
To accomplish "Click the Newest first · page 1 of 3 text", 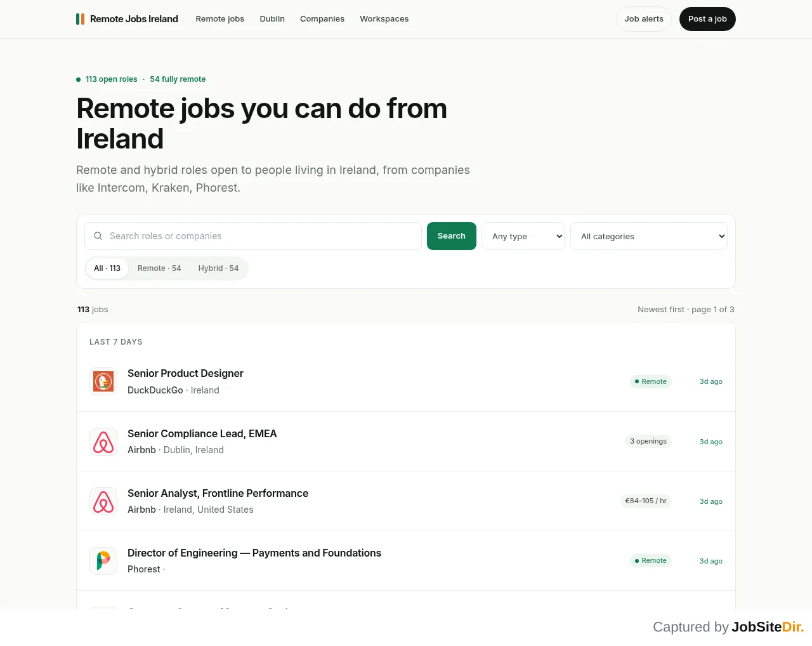I will click(686, 310).
